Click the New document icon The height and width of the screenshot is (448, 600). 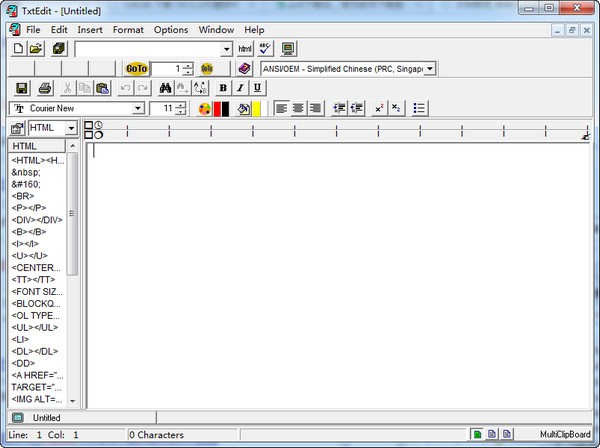(18, 48)
